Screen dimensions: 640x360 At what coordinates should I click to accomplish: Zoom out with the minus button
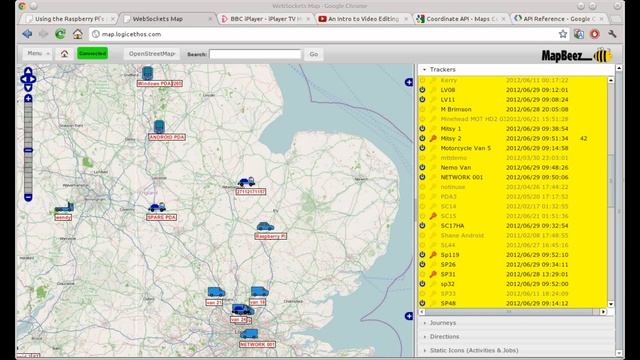tap(28, 198)
